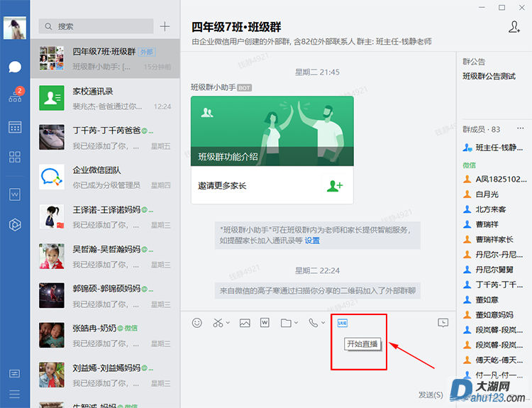Screen dimensions: 532x408
Task: Click the search box
Action: click(96, 26)
